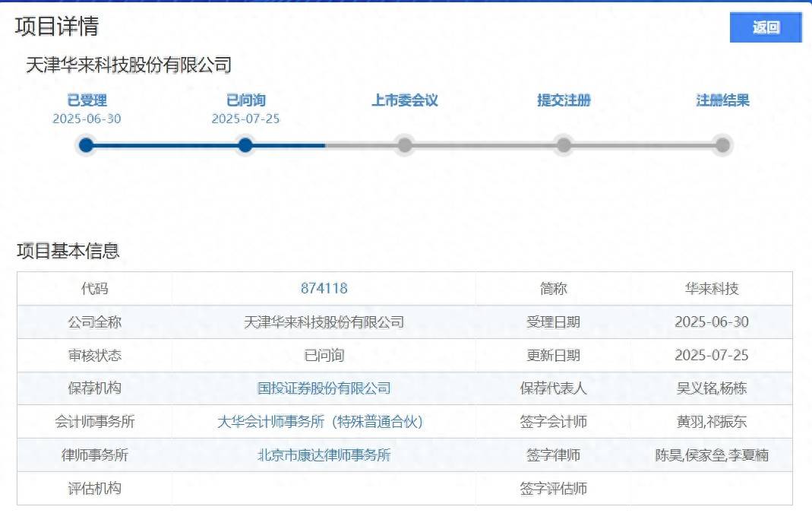Click the 返回 button
This screenshot has height=529, width=812.
click(x=766, y=27)
